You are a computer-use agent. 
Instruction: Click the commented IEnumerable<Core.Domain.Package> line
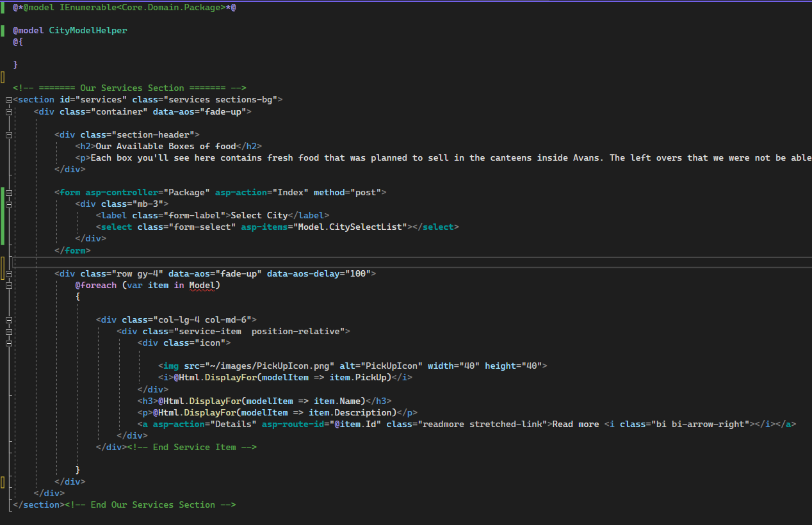(x=124, y=7)
